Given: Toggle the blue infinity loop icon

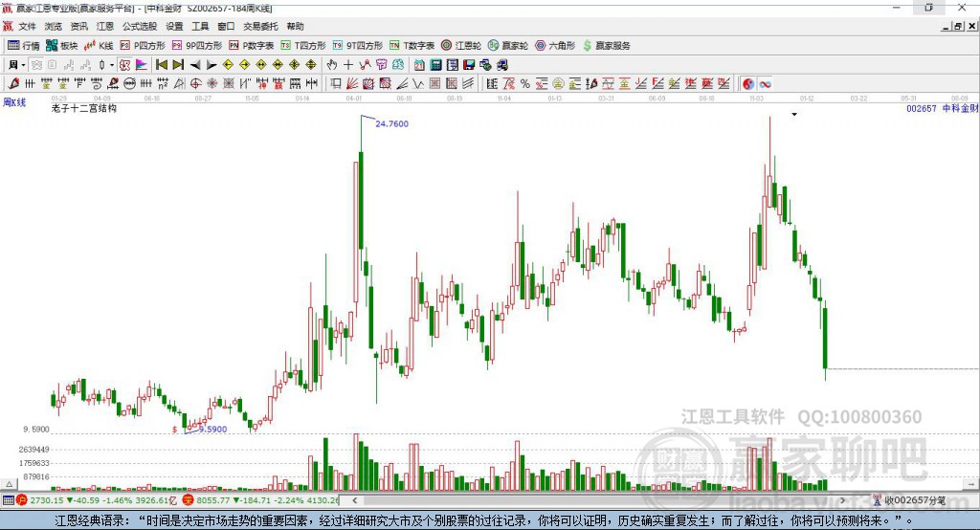Looking at the screenshot, I should pyautogui.click(x=765, y=84).
